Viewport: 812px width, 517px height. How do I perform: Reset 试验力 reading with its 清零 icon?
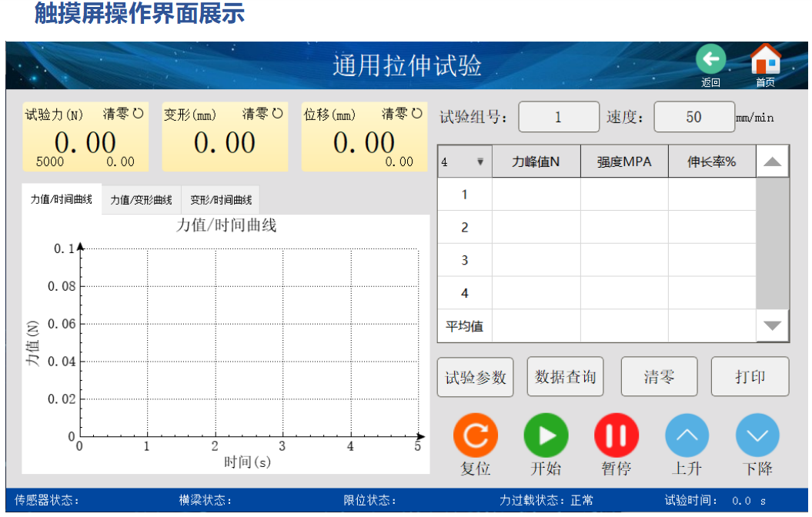tap(139, 113)
